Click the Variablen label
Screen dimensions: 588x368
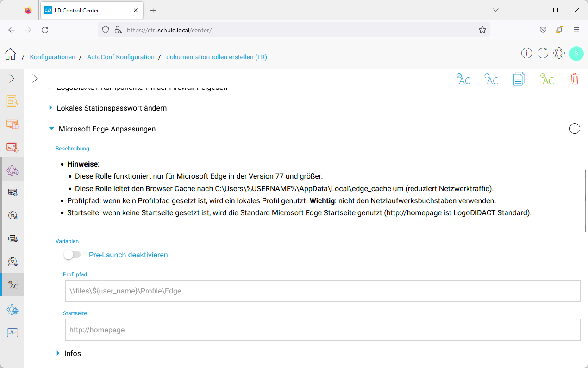tap(67, 241)
